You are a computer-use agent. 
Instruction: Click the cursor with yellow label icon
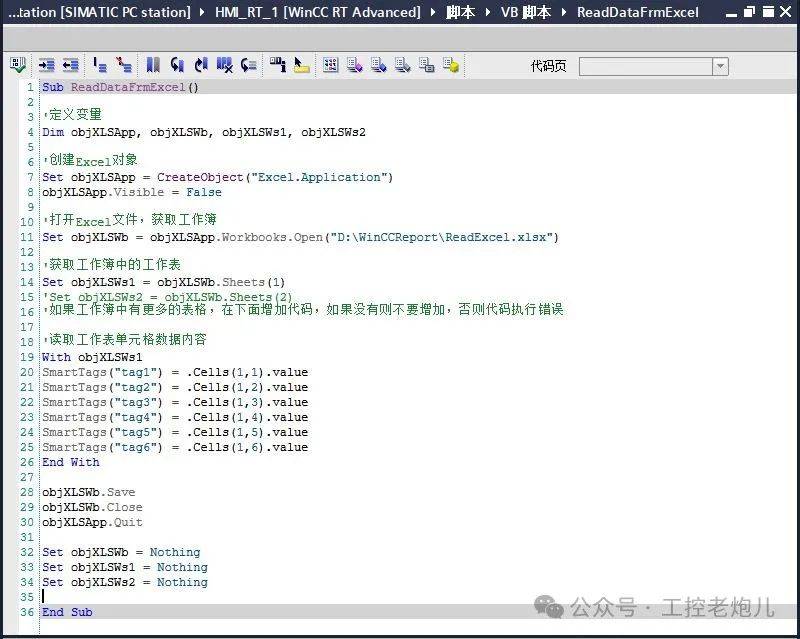coord(302,65)
